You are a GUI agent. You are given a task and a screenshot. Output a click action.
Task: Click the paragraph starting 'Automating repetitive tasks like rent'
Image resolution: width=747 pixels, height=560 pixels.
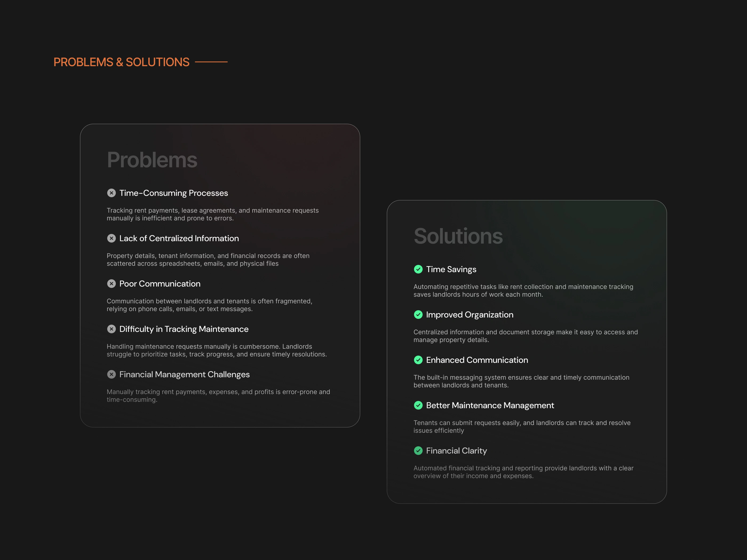(523, 291)
